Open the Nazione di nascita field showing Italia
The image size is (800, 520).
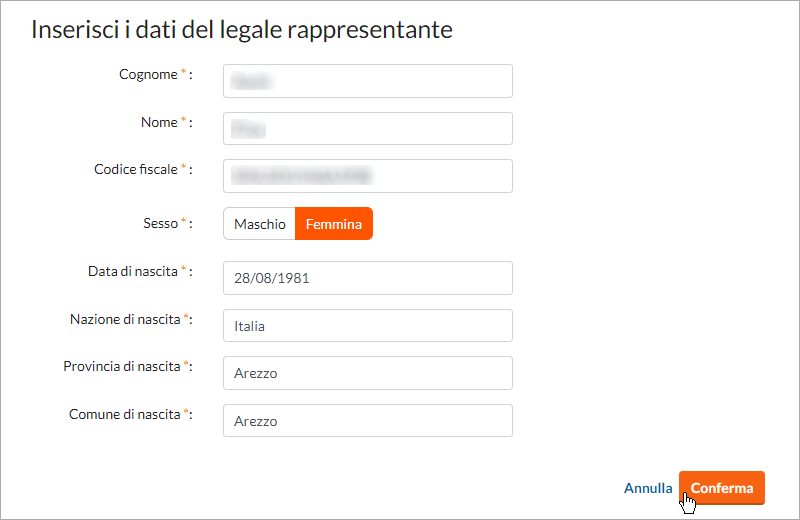[x=368, y=326]
